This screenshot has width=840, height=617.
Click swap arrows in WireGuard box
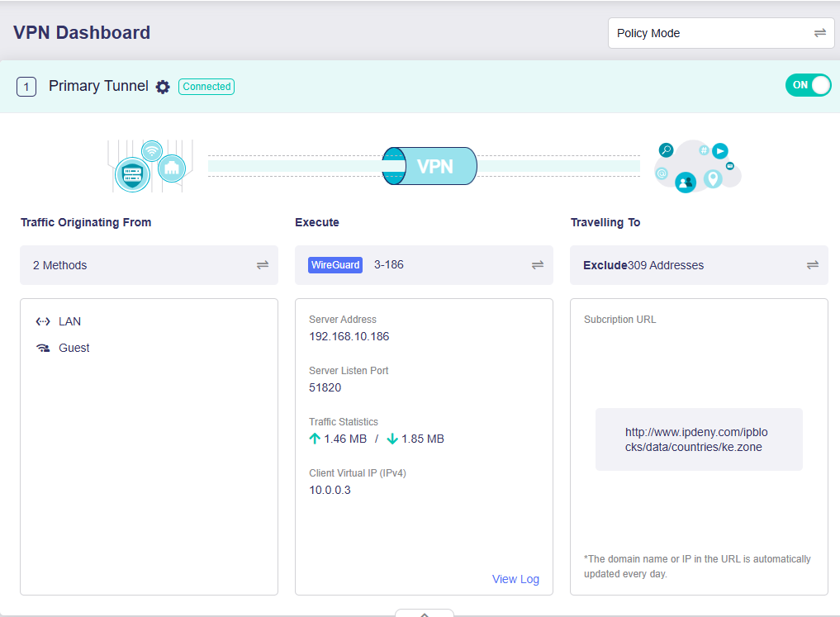coord(538,265)
